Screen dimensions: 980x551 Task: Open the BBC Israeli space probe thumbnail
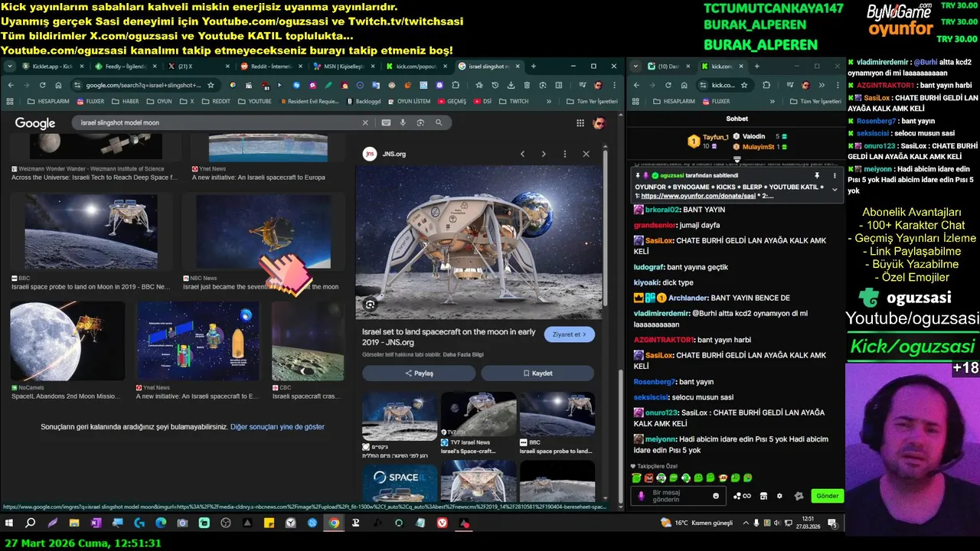pyautogui.click(x=91, y=232)
